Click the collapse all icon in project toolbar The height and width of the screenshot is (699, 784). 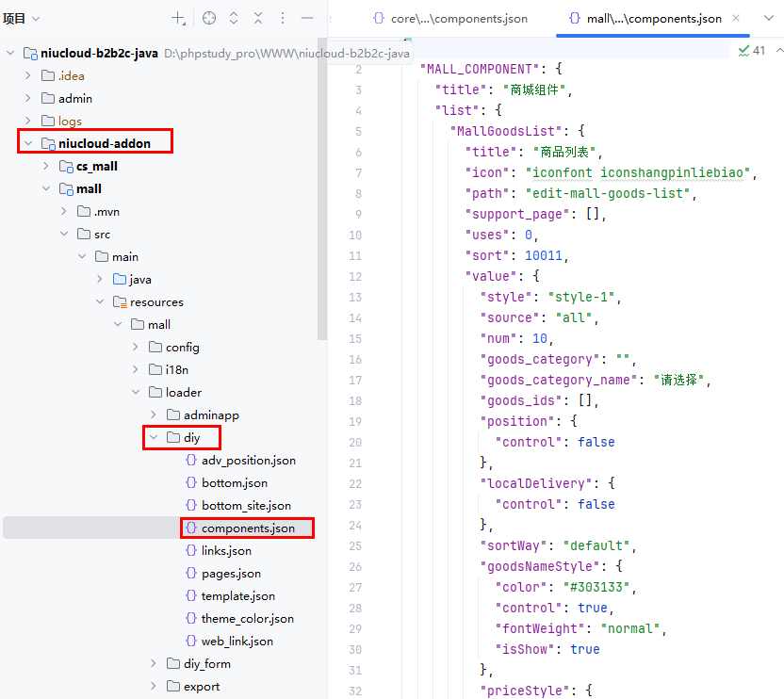pos(258,18)
